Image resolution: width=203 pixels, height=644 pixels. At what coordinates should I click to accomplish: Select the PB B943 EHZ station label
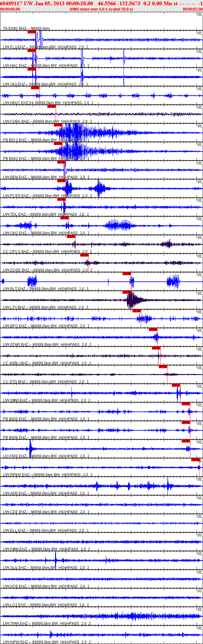[15, 159]
